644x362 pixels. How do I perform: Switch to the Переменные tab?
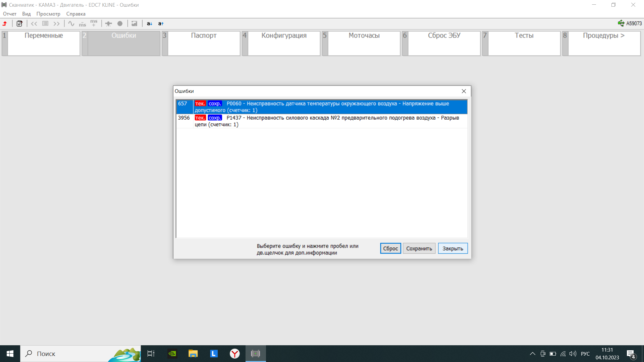44,43
